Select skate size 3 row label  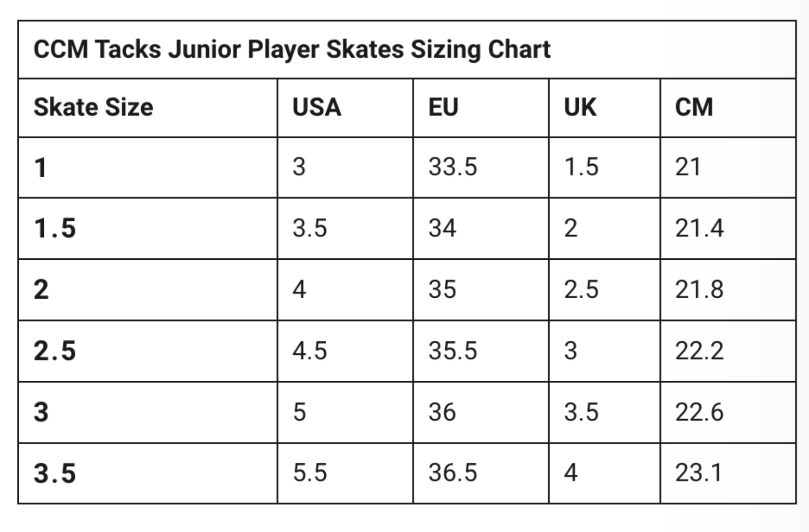point(41,412)
